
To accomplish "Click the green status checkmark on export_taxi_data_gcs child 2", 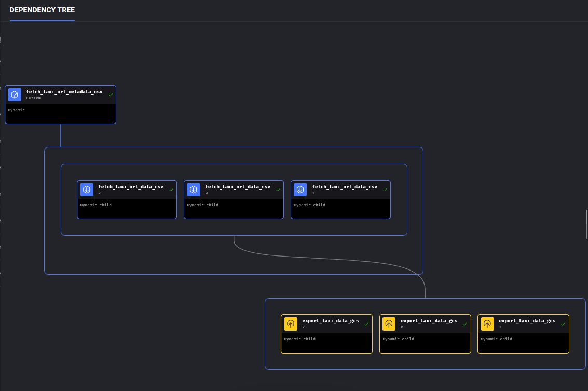I will point(366,324).
